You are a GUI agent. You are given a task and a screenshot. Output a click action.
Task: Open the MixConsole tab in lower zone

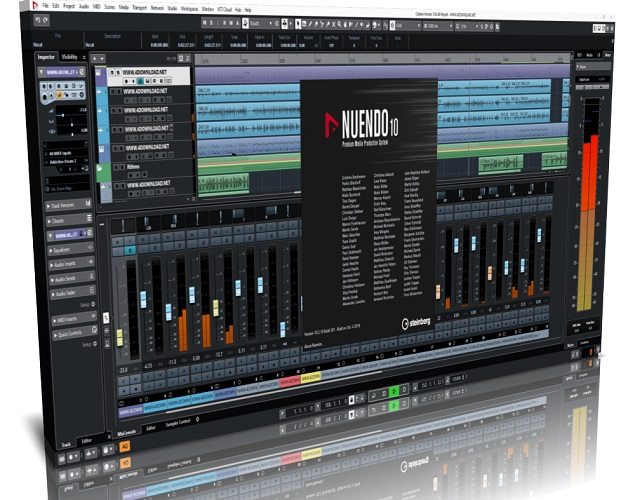[128, 435]
